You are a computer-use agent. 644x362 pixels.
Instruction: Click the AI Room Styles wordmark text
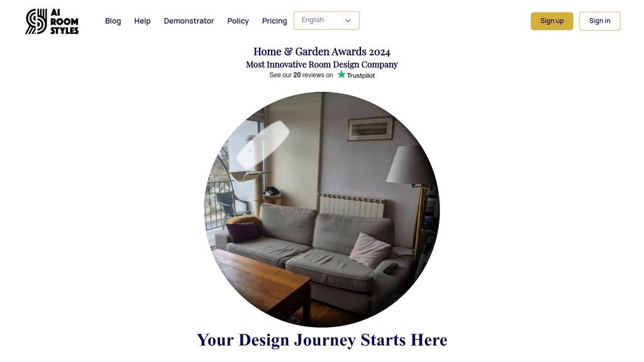click(x=65, y=21)
